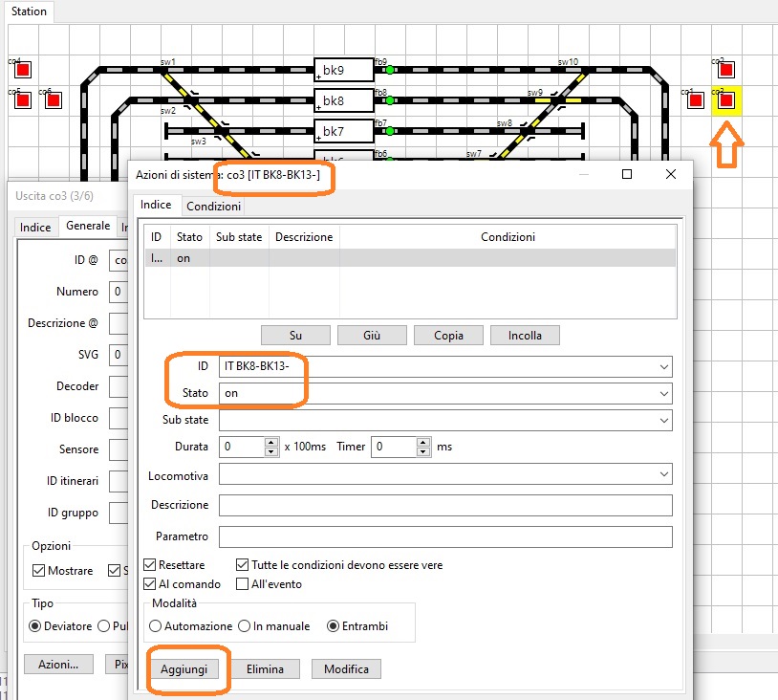778x700 pixels.
Task: Open the Locomotiva dropdown list
Action: [x=663, y=474]
